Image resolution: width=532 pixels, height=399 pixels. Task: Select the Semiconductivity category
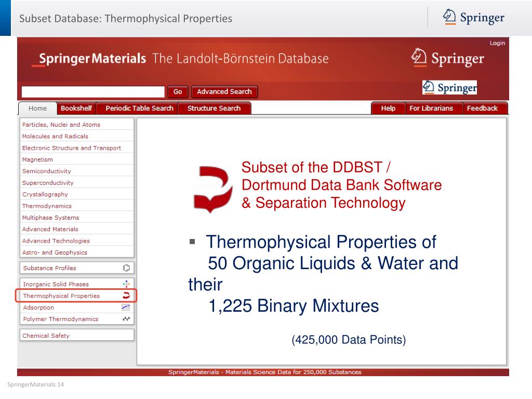click(x=77, y=171)
